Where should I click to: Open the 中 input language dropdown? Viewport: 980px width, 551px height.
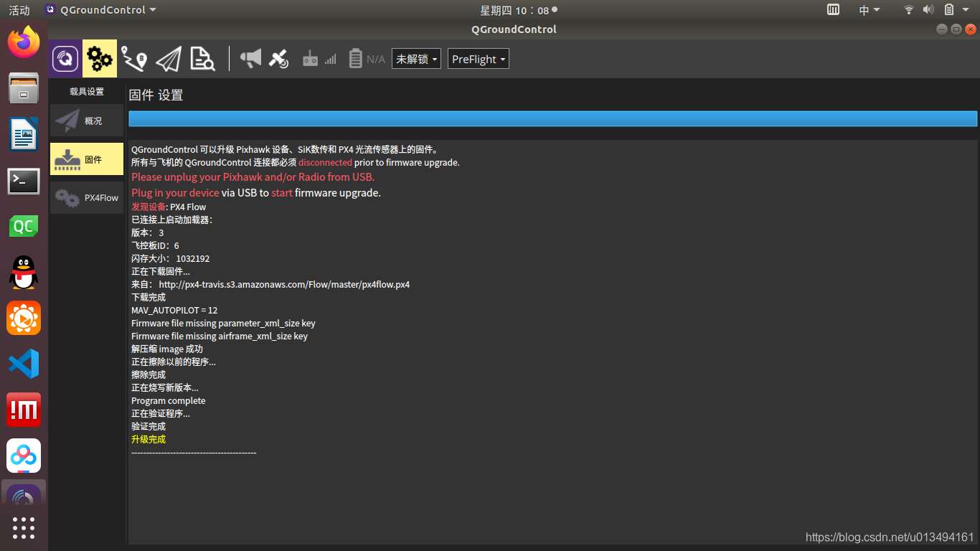click(x=870, y=10)
